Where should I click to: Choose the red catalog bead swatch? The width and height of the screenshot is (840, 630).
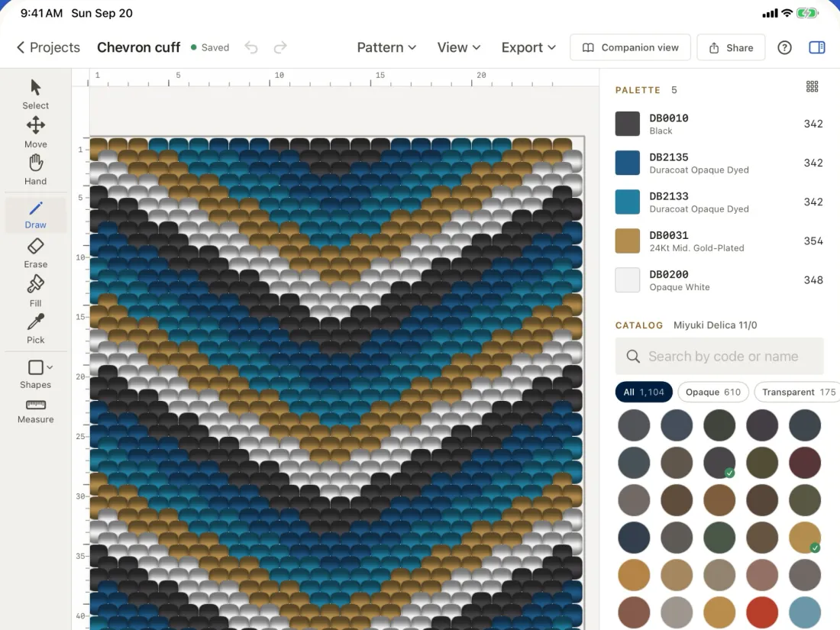(762, 612)
